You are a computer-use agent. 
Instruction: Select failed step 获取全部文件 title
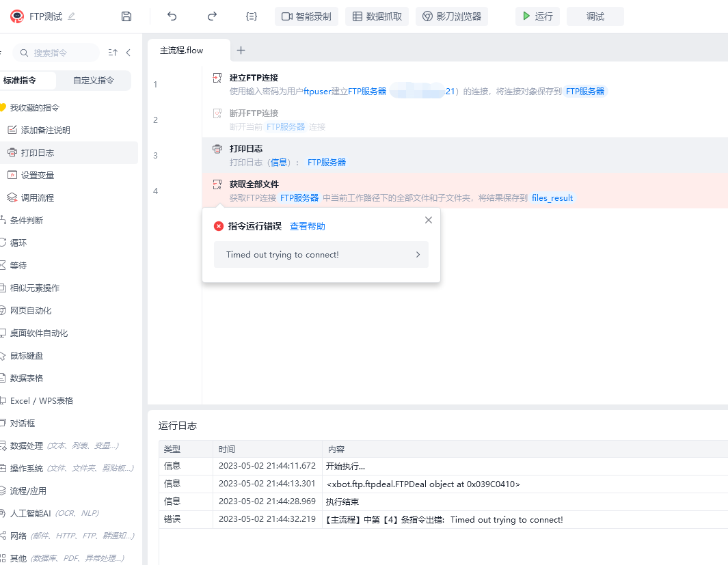254,184
